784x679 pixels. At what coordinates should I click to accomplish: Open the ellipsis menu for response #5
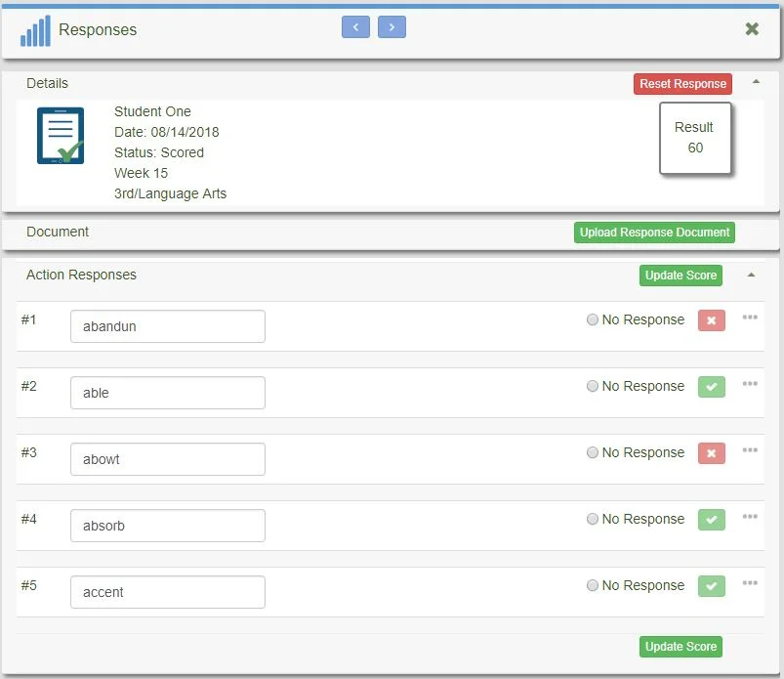(x=748, y=583)
